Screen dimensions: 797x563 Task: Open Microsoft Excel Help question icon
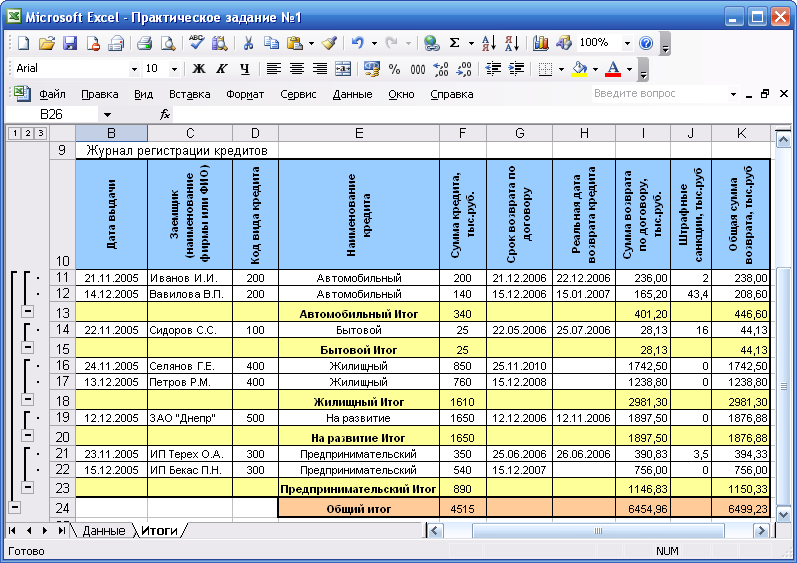click(x=646, y=43)
